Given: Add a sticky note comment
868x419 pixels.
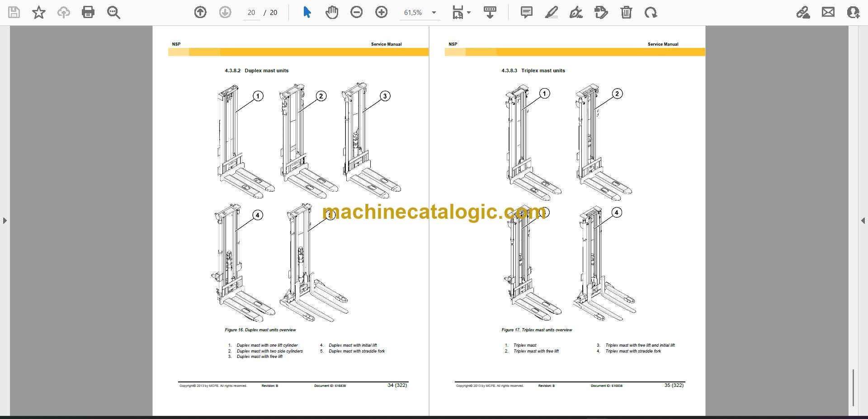Looking at the screenshot, I should point(527,12).
